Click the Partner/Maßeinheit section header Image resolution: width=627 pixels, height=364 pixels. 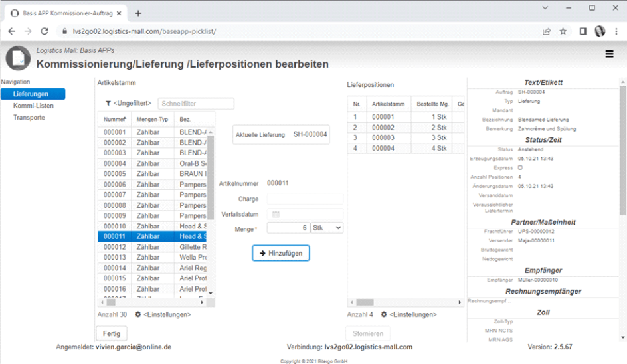(x=543, y=222)
